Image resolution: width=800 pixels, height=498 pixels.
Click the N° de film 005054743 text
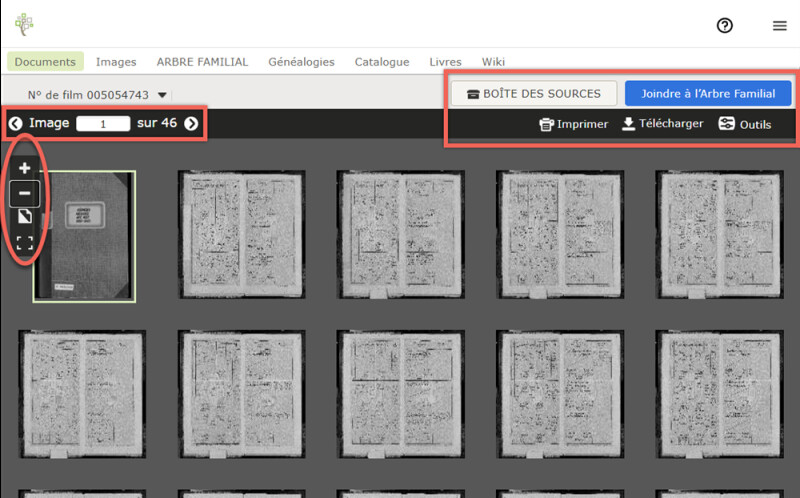pyautogui.click(x=88, y=95)
